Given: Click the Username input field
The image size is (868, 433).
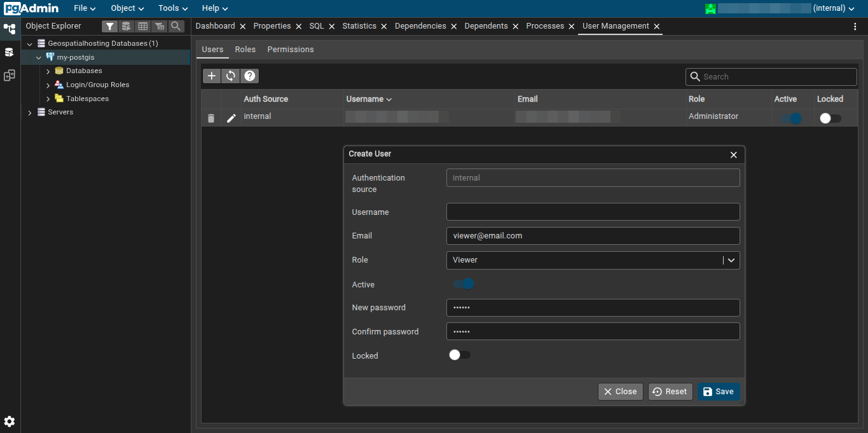Looking at the screenshot, I should pos(593,212).
